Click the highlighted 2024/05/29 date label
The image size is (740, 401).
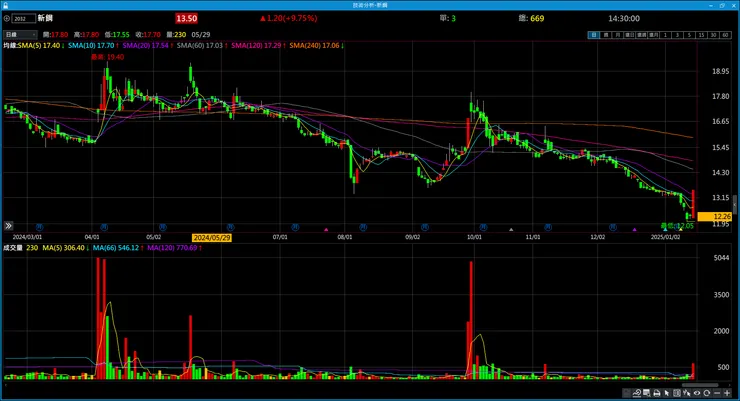coord(211,237)
